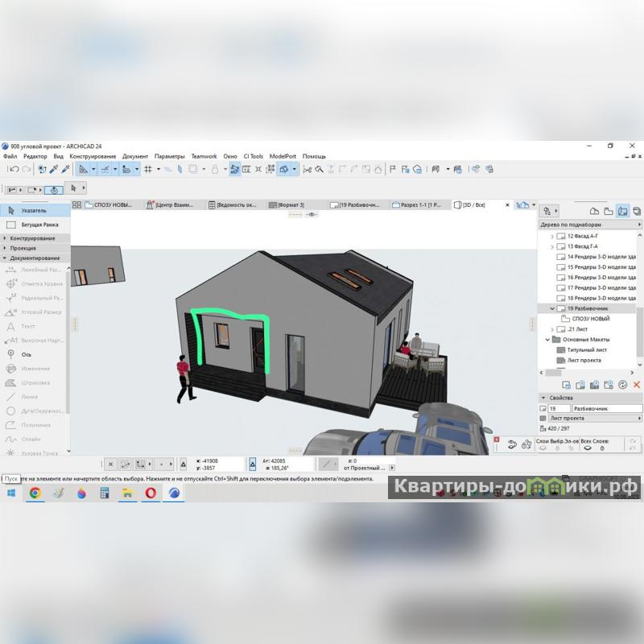This screenshot has width=644, height=644.
Task: Switch to the Разрез 1-1 tab
Action: [x=419, y=205]
